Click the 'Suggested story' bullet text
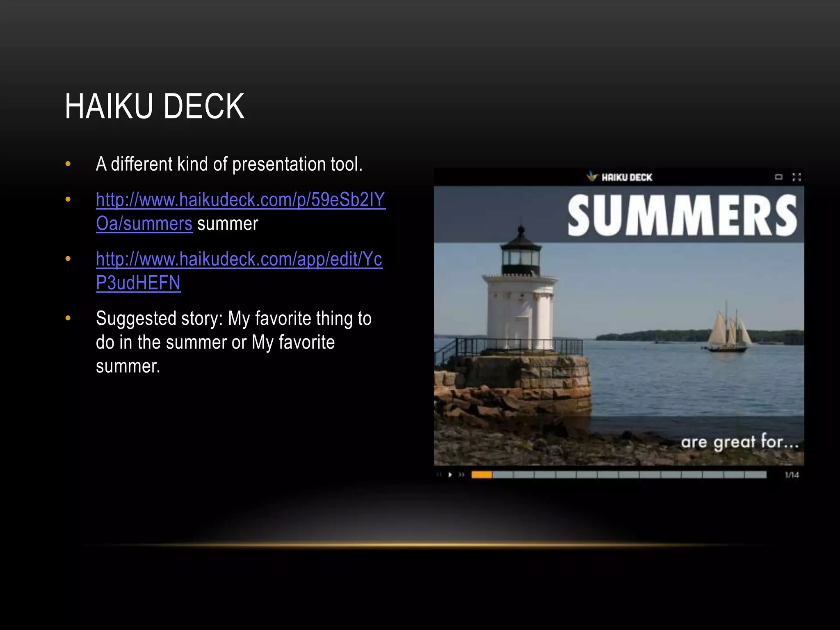This screenshot has width=840, height=630. (234, 342)
